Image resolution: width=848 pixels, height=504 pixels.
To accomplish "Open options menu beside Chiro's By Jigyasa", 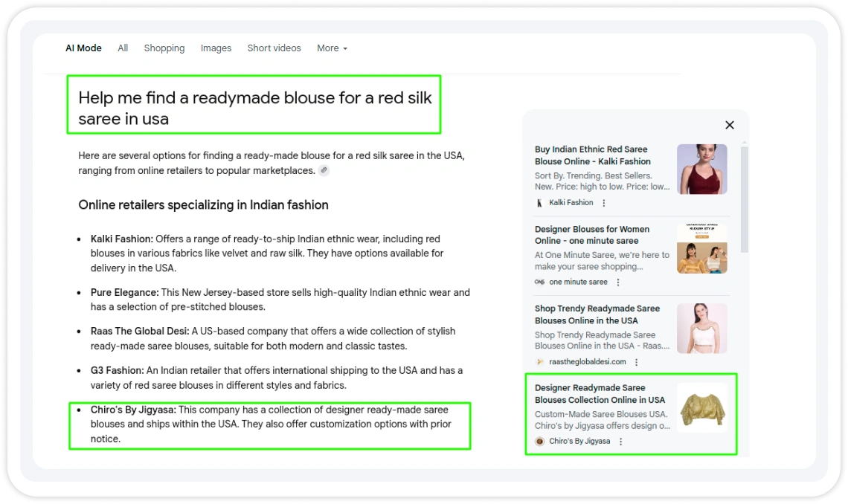I will 621,442.
